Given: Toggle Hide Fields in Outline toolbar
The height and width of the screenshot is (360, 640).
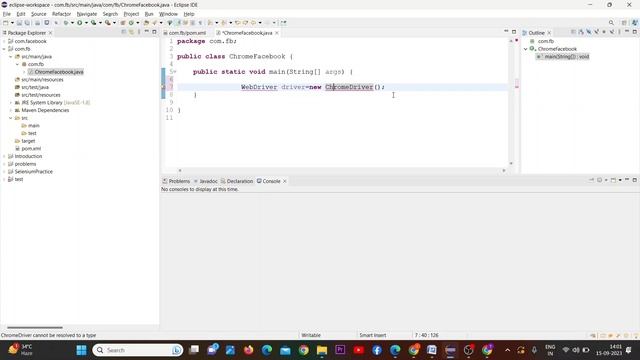Looking at the screenshot, I should tap(589, 32).
